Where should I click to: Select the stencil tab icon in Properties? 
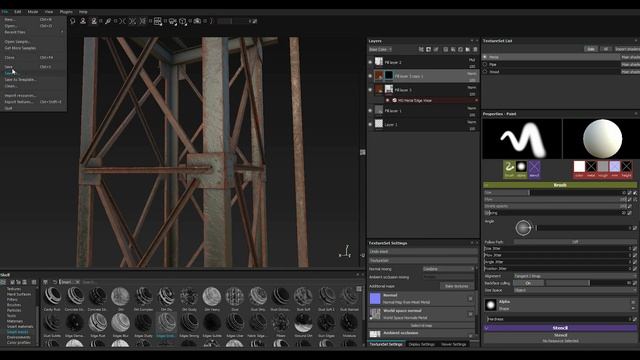click(x=534, y=169)
